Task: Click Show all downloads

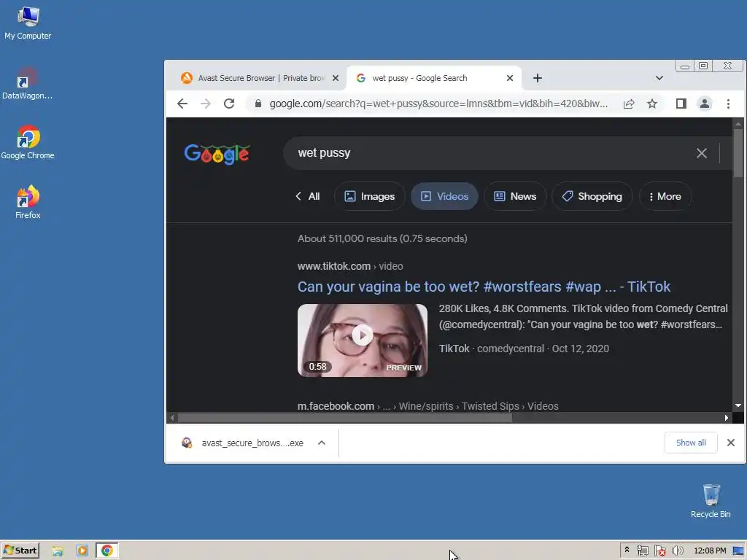Action: point(691,443)
